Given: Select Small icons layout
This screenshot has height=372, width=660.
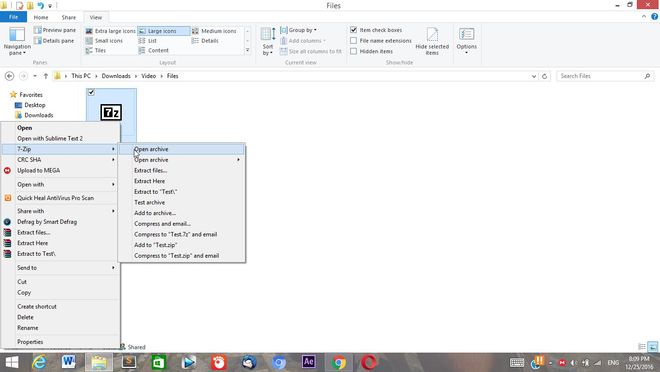Looking at the screenshot, I should pos(104,41).
